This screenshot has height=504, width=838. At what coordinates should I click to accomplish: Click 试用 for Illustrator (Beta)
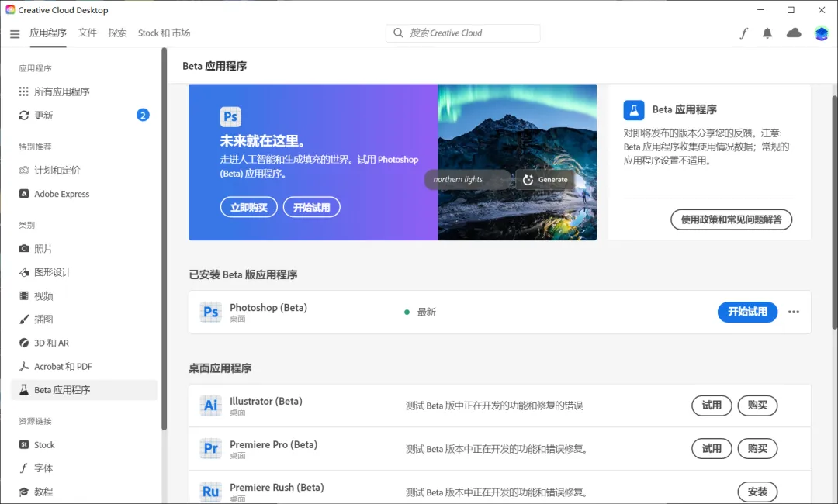point(711,405)
